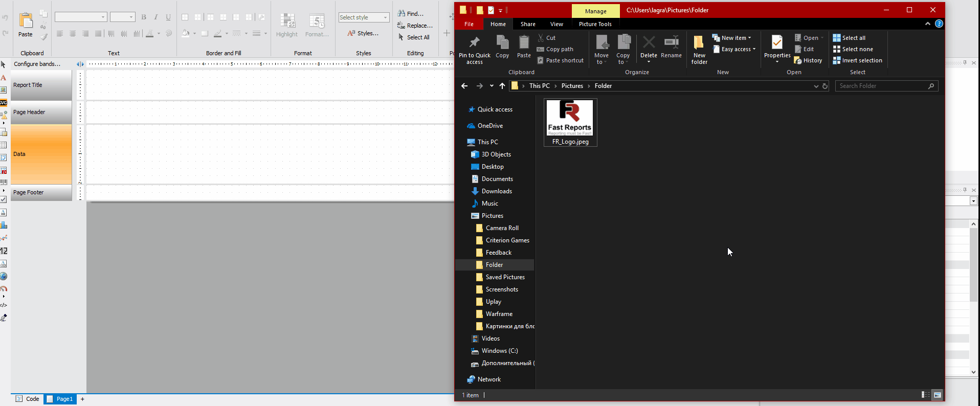The image size is (980, 406).
Task: Click Paste in Explorer ribbon
Action: click(524, 47)
